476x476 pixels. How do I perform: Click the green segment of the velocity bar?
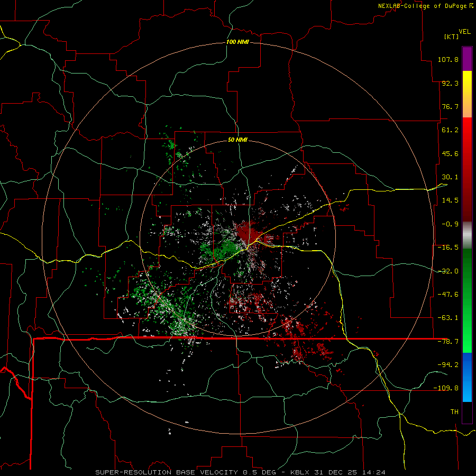click(467, 300)
